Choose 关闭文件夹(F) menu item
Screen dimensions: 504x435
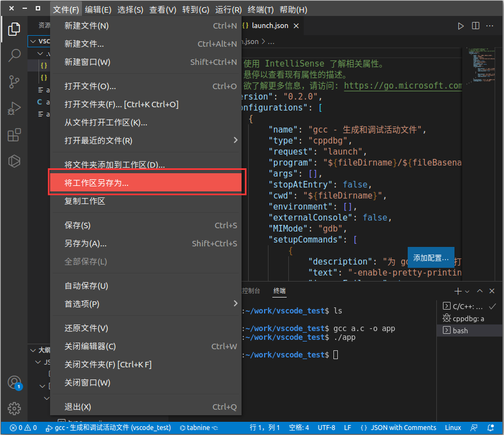click(x=146, y=364)
